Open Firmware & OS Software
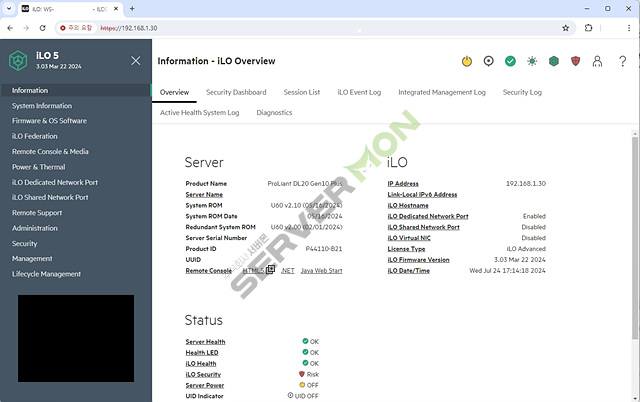 click(49, 121)
